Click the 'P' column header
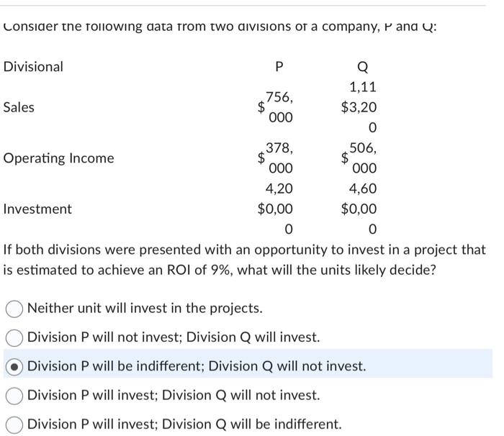Viewport: 504px width, 436px height. pyautogui.click(x=279, y=67)
